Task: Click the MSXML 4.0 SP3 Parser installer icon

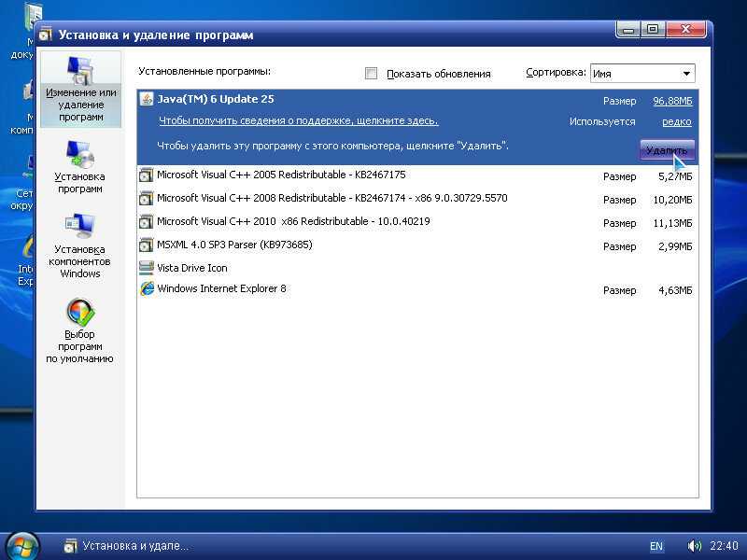Action: click(147, 245)
